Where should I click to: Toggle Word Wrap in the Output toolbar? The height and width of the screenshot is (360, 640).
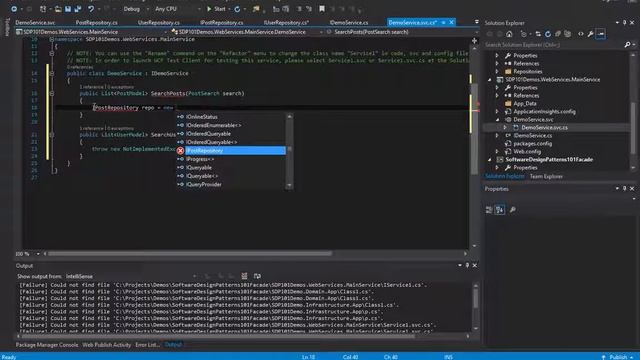257,276
